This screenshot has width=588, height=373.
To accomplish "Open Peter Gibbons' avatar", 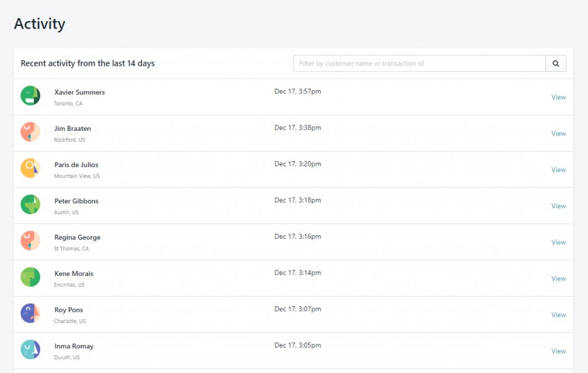I will click(30, 204).
